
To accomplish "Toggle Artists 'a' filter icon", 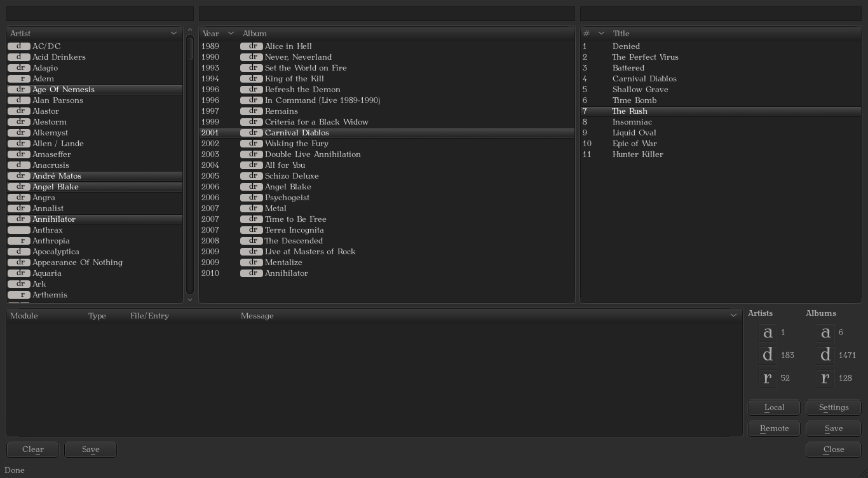I will click(x=768, y=332).
